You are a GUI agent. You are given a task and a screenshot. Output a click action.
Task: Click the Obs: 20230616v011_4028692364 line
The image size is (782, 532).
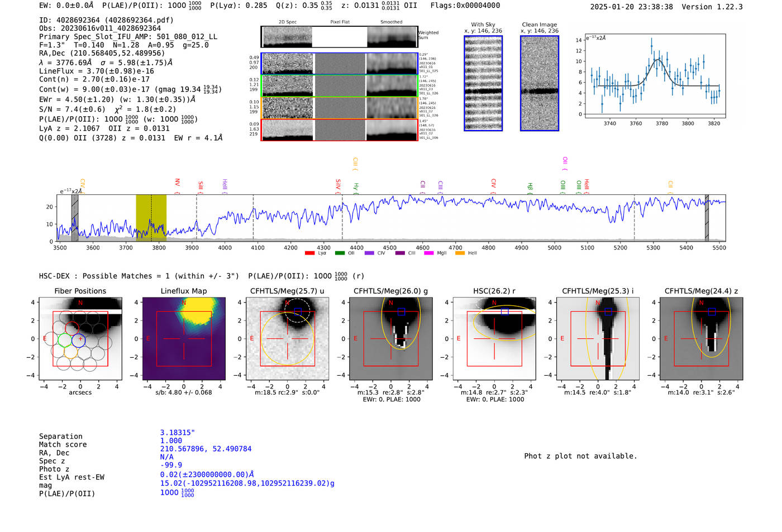(100, 28)
